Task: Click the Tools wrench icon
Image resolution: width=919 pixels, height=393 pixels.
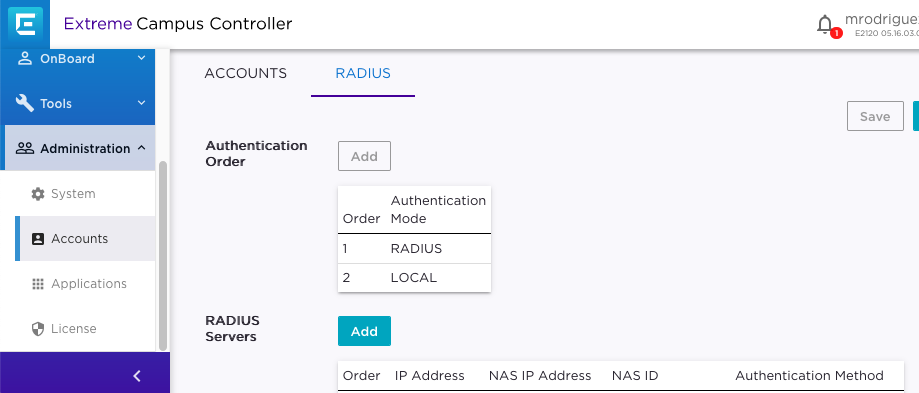Action: click(25, 103)
